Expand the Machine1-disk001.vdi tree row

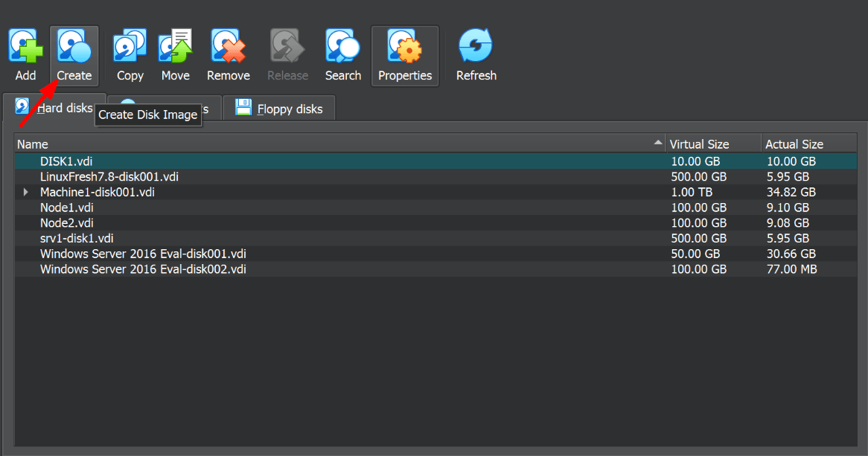26,192
